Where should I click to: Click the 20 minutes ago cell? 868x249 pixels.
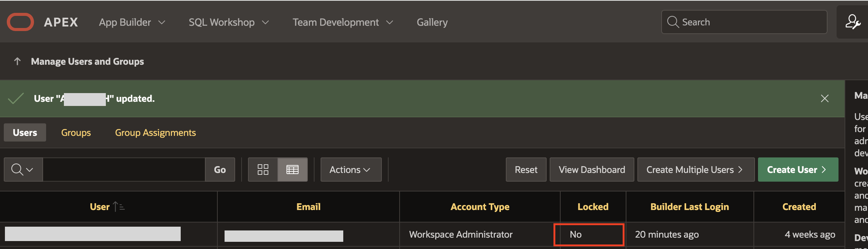[667, 234]
